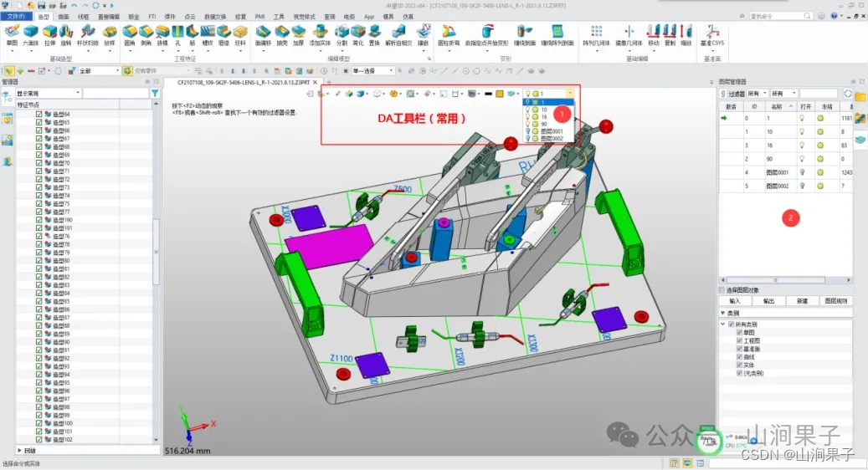This screenshot has height=470, width=868.
Task: Click the 输出 export button
Action: (x=768, y=301)
